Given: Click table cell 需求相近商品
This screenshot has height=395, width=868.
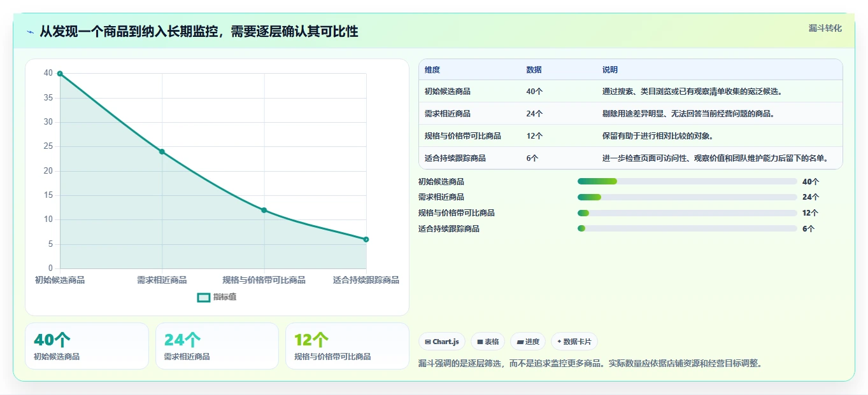Looking at the screenshot, I should [448, 114].
